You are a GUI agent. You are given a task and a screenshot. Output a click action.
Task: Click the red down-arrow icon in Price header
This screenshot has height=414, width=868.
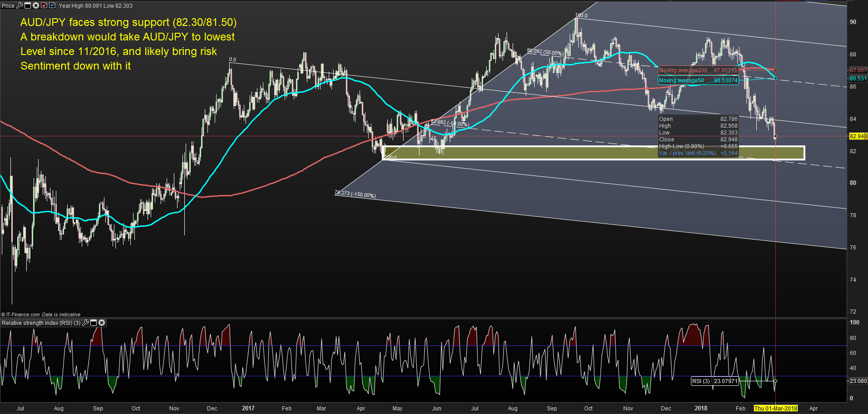(x=44, y=5)
